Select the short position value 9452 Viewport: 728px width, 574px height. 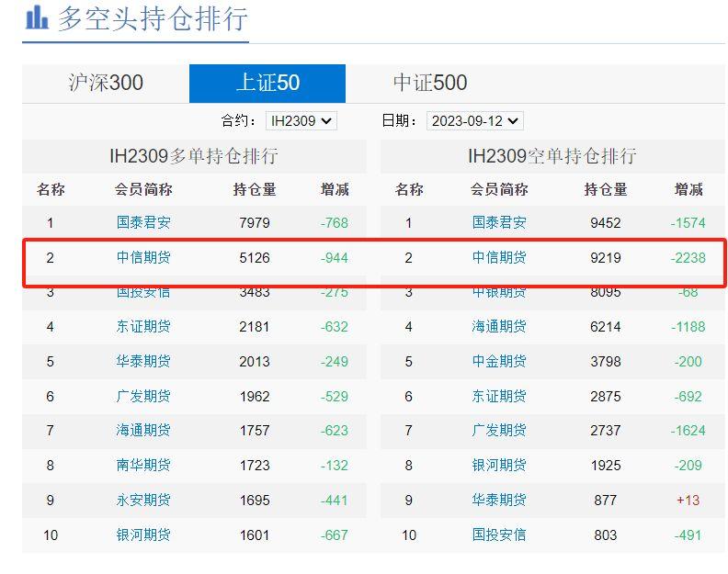click(606, 223)
